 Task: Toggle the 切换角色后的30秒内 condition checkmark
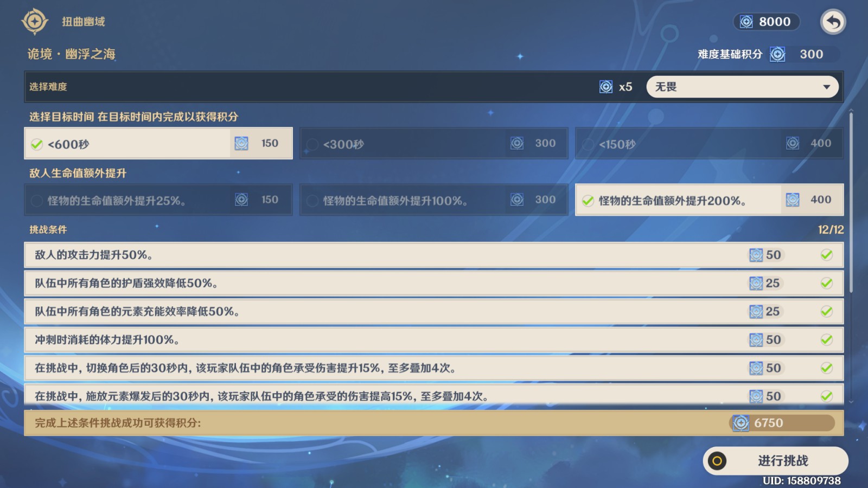pos(826,368)
